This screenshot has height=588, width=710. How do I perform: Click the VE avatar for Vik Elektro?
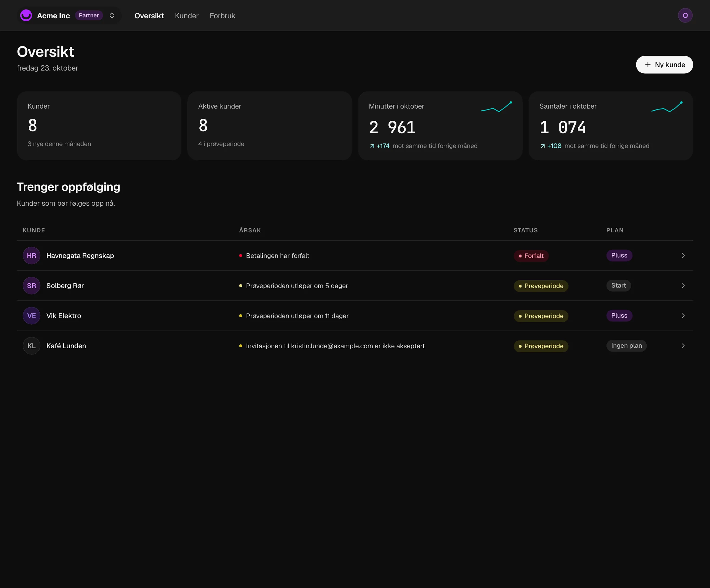(x=31, y=316)
